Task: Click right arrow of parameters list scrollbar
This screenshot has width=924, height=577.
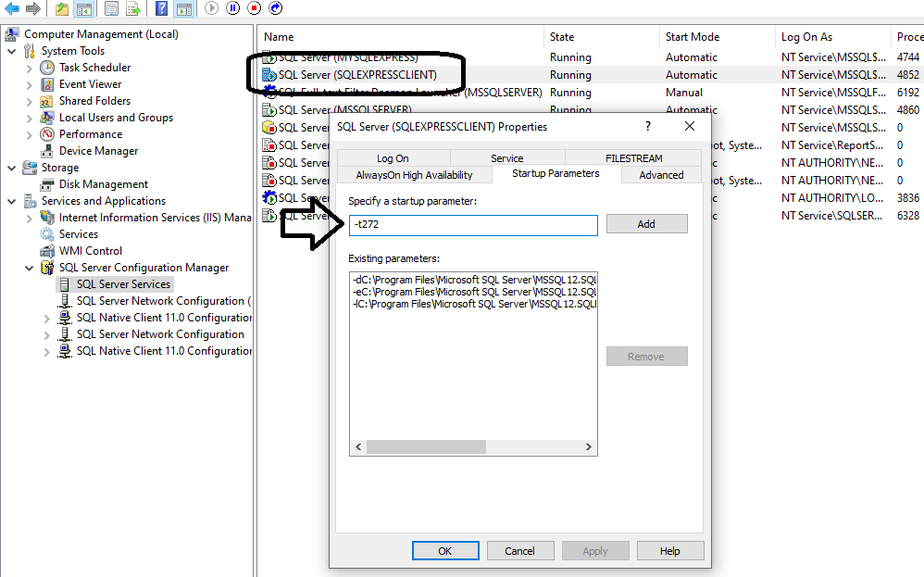Action: 588,446
